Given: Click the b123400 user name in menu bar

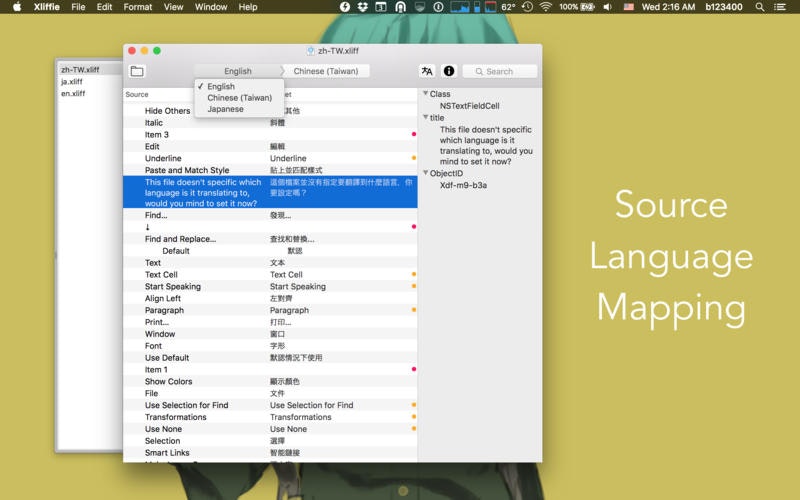Looking at the screenshot, I should tap(723, 7).
